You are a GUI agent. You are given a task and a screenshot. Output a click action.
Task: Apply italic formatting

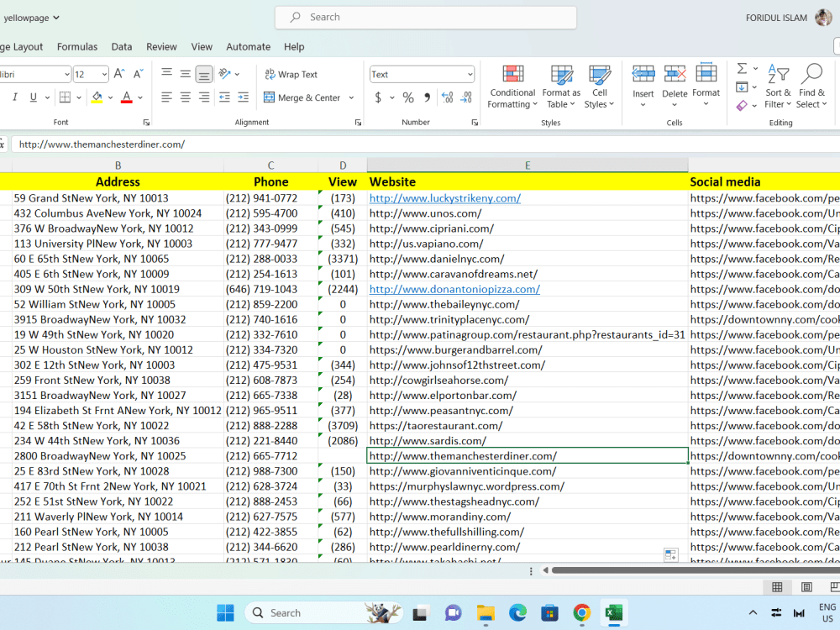point(15,97)
